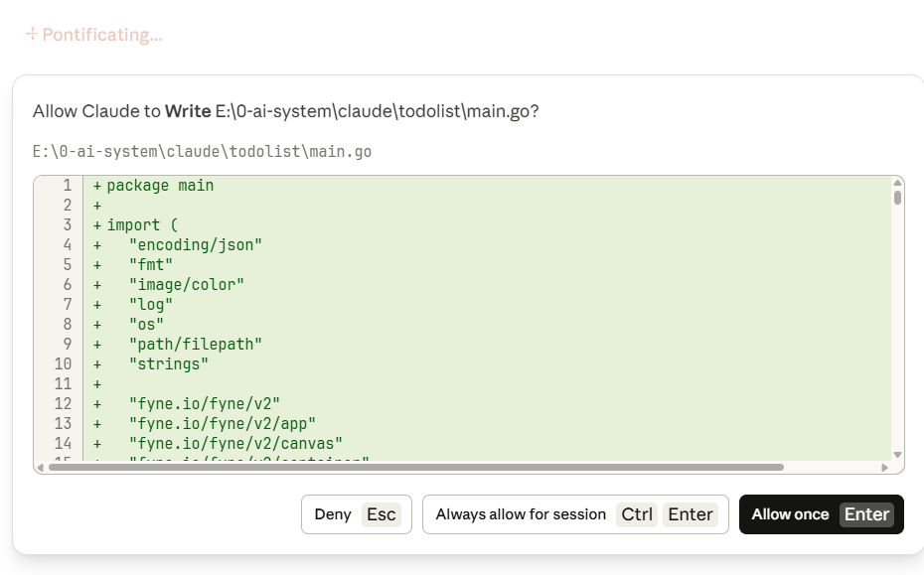Click the horizontal scrollbar thumb

[415, 467]
